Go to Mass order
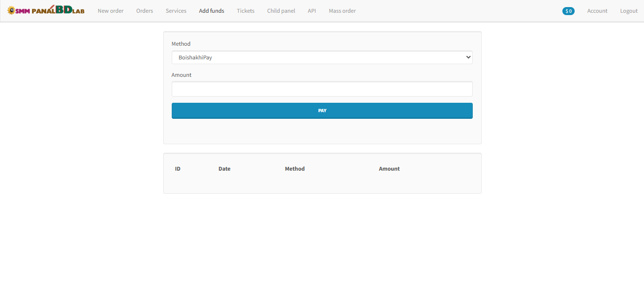Screen dimensions: 644x305 pyautogui.click(x=342, y=11)
